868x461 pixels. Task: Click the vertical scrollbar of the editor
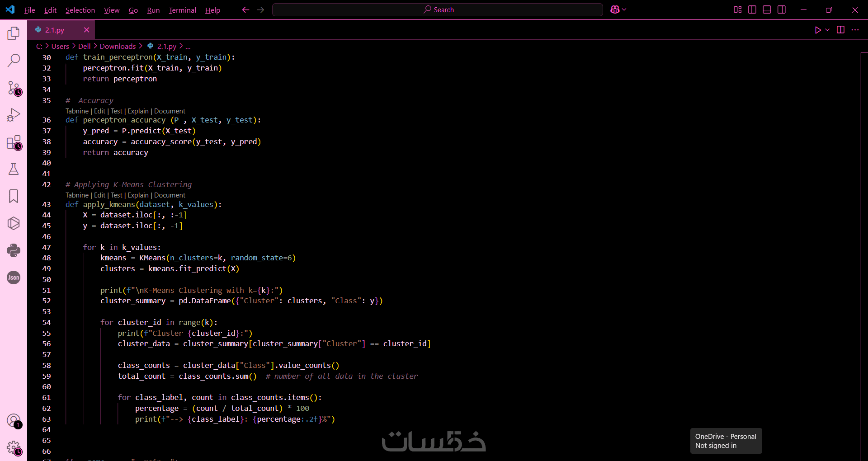(864, 256)
